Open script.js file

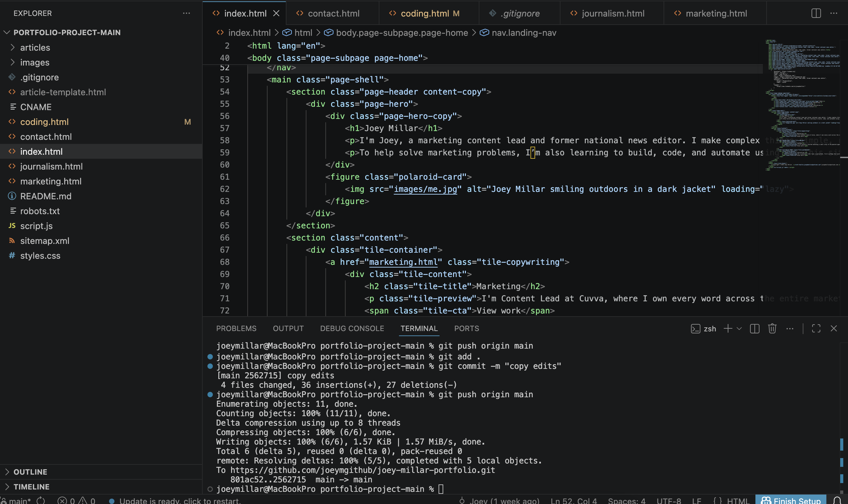[x=101, y=226]
